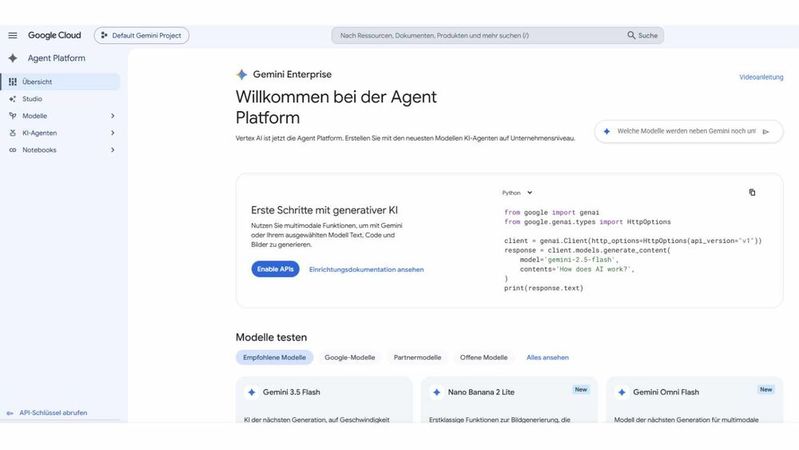
Task: Open the Gemini 3.5 Flash model card
Action: click(x=324, y=400)
